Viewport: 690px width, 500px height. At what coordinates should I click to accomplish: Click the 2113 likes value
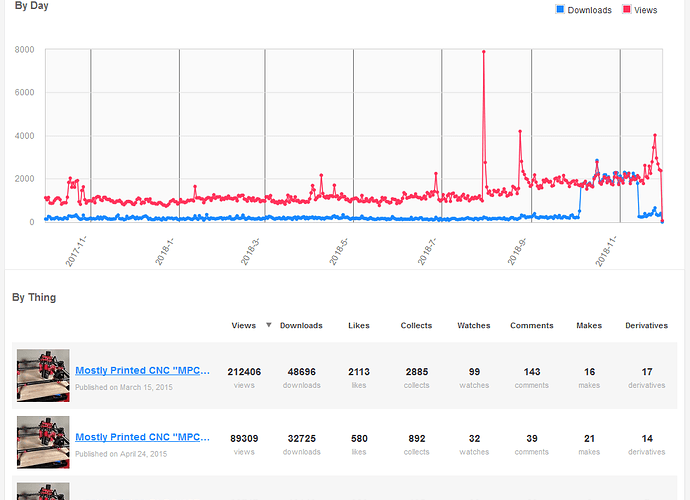point(359,372)
